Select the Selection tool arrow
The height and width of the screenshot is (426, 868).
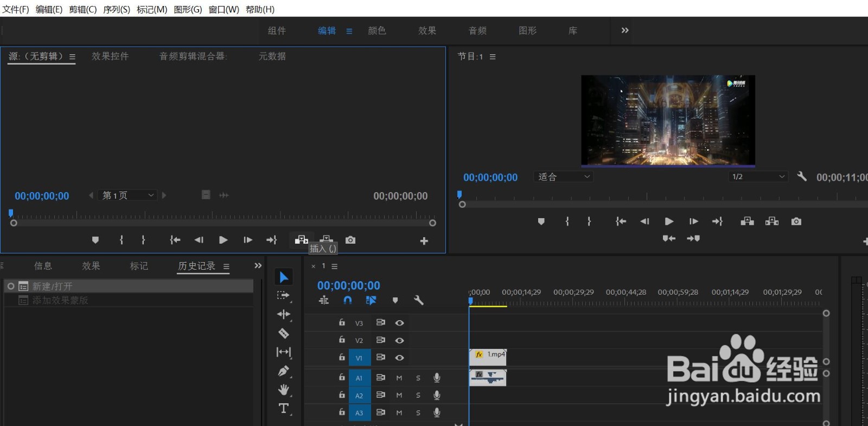(x=284, y=277)
